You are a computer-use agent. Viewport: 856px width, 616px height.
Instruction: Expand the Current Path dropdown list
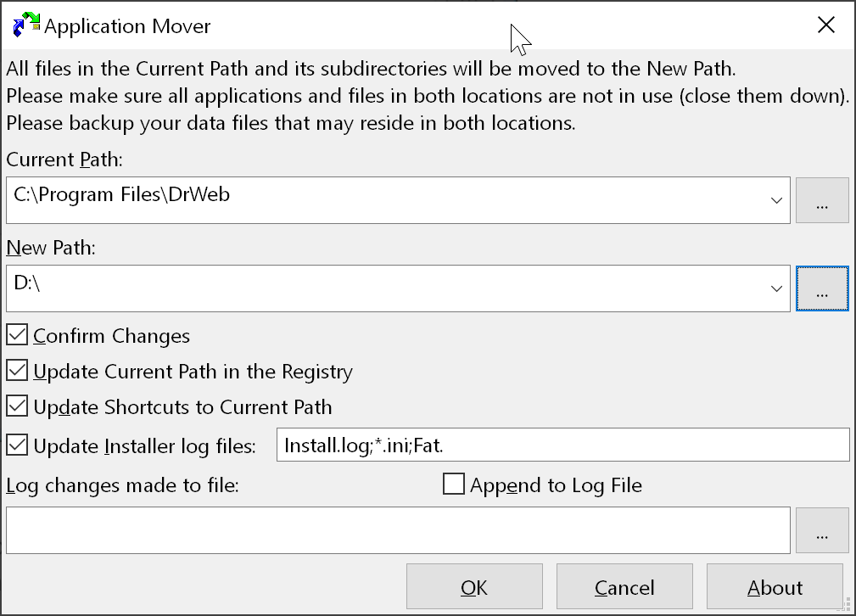pyautogui.click(x=776, y=200)
